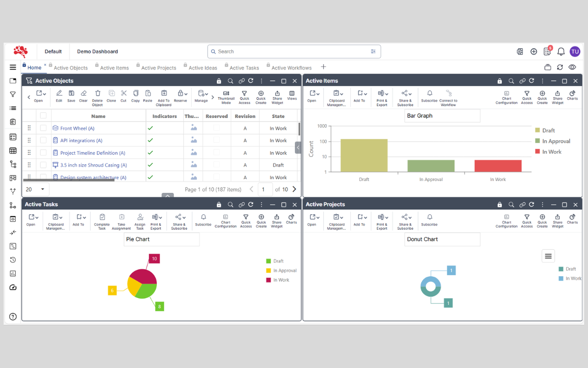Viewport: 588px width, 368px height.
Task: Toggle the select-all checkbox in table header
Action: click(x=43, y=116)
